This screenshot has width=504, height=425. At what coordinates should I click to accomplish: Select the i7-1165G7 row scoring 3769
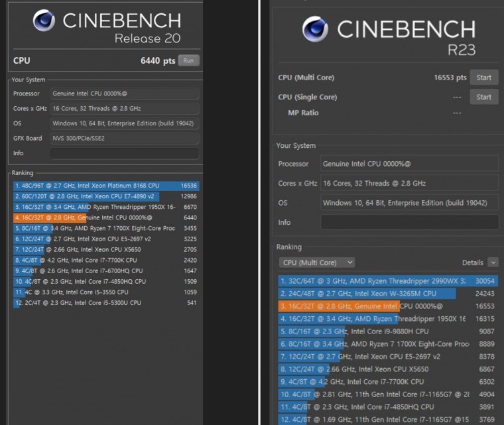(x=388, y=419)
